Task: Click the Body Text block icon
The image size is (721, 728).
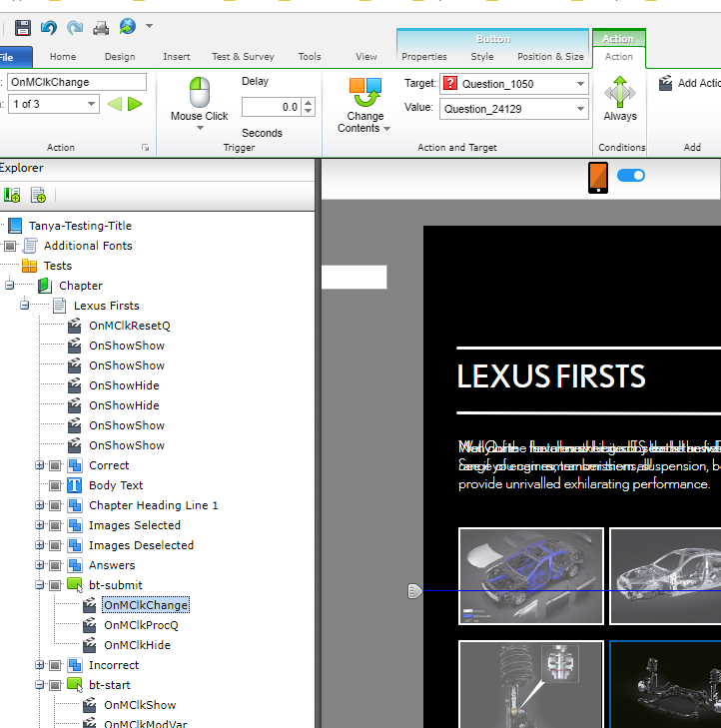Action: pyautogui.click(x=75, y=485)
